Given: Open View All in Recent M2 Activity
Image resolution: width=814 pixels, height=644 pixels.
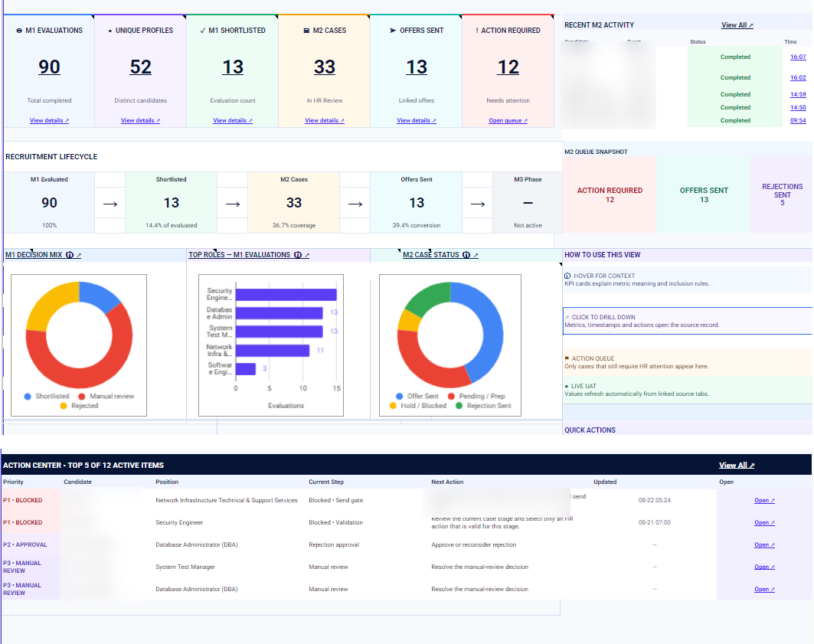Looking at the screenshot, I should pos(737,25).
